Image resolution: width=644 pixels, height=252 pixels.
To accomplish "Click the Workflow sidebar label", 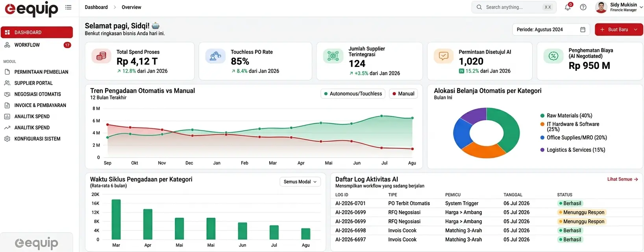I will coord(27,45).
